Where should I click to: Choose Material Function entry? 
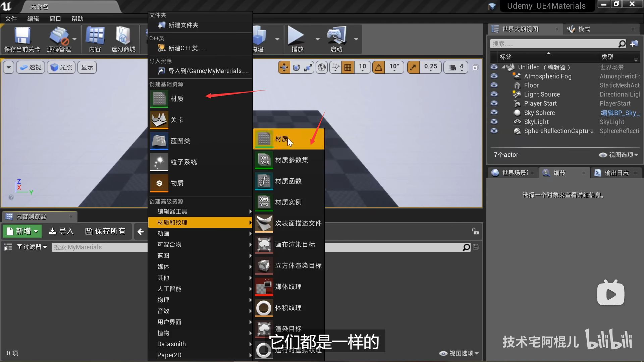coord(289,181)
